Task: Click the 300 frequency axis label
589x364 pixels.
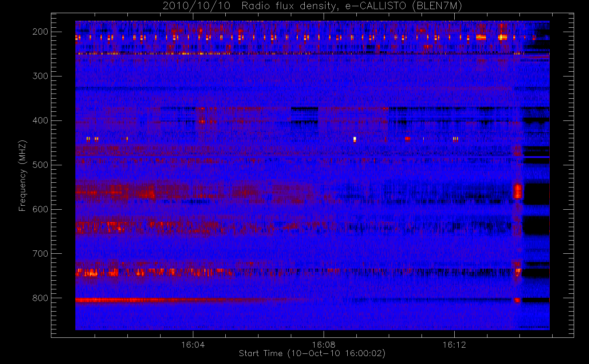Action: coord(40,76)
